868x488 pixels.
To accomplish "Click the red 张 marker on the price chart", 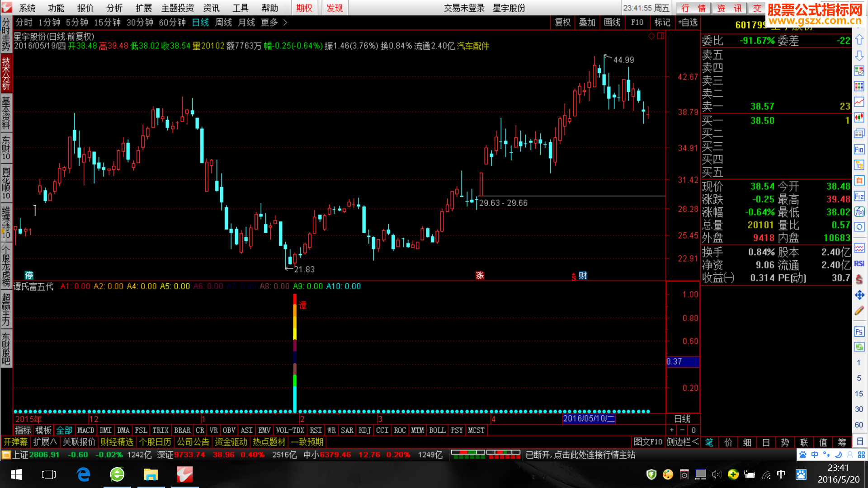I will (480, 275).
